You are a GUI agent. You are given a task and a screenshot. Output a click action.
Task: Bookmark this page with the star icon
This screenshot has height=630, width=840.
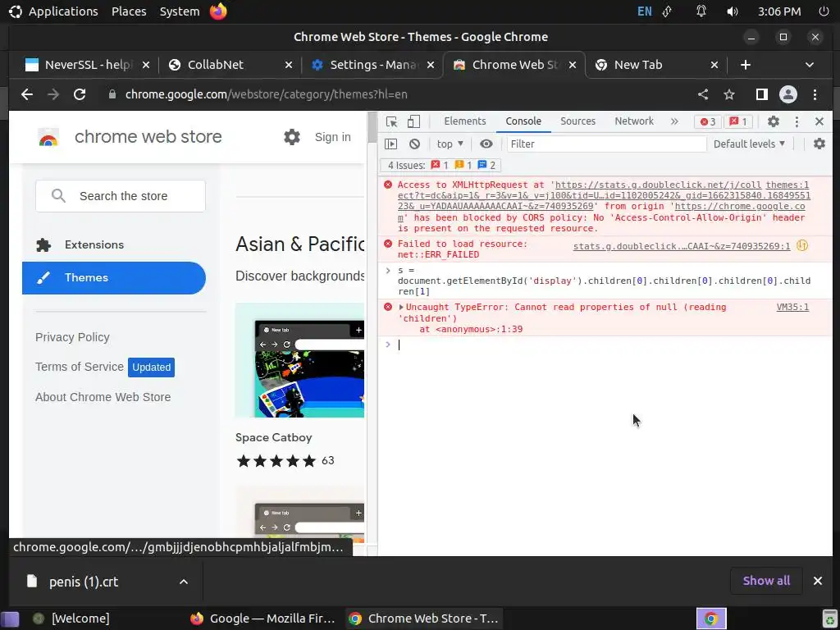(729, 94)
